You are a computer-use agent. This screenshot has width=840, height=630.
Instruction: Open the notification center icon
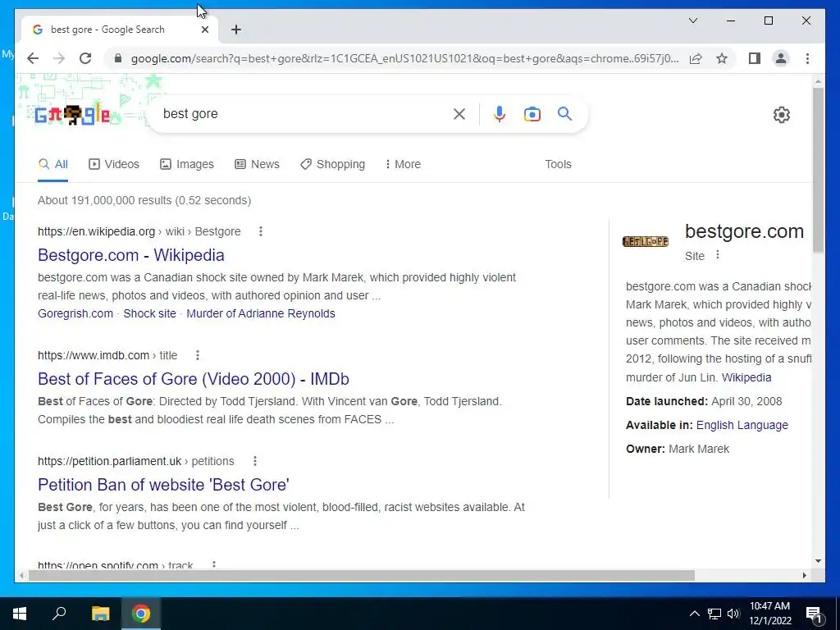pos(814,614)
